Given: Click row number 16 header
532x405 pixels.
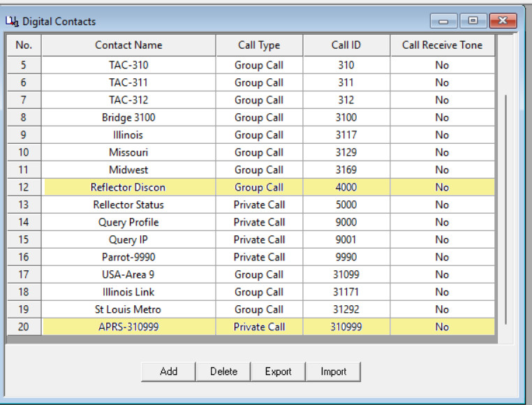Looking at the screenshot, I should tap(24, 257).
